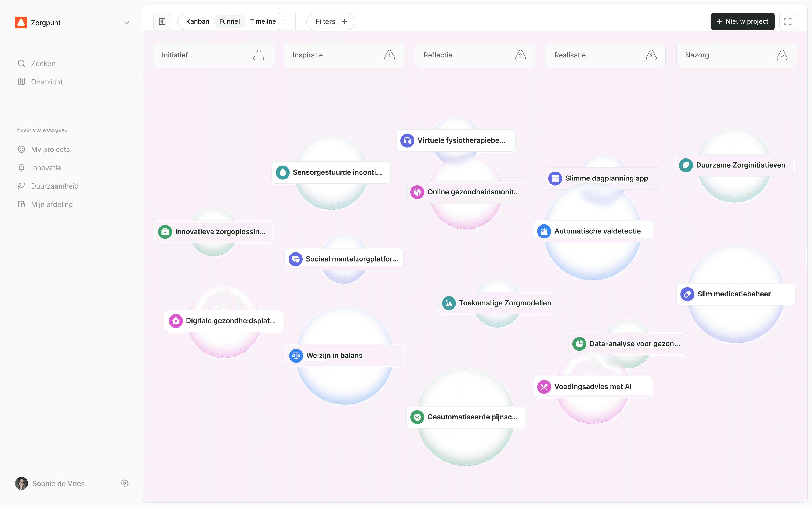This screenshot has height=507, width=812.
Task: Click Sophie de Vries profile avatar
Action: coord(21,483)
